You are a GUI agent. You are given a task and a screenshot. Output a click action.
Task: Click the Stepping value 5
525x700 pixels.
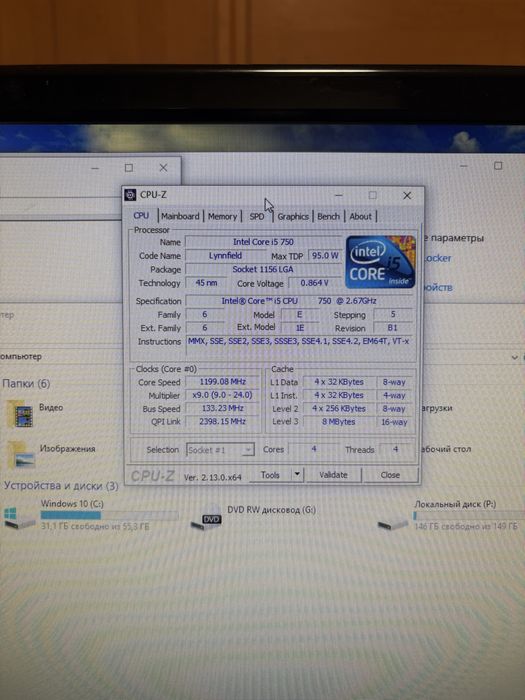pos(392,315)
